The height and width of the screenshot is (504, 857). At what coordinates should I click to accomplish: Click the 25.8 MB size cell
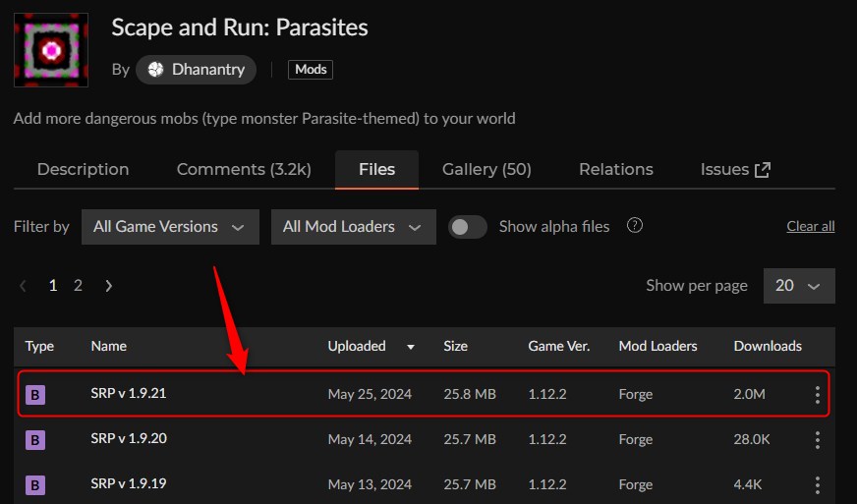(470, 394)
